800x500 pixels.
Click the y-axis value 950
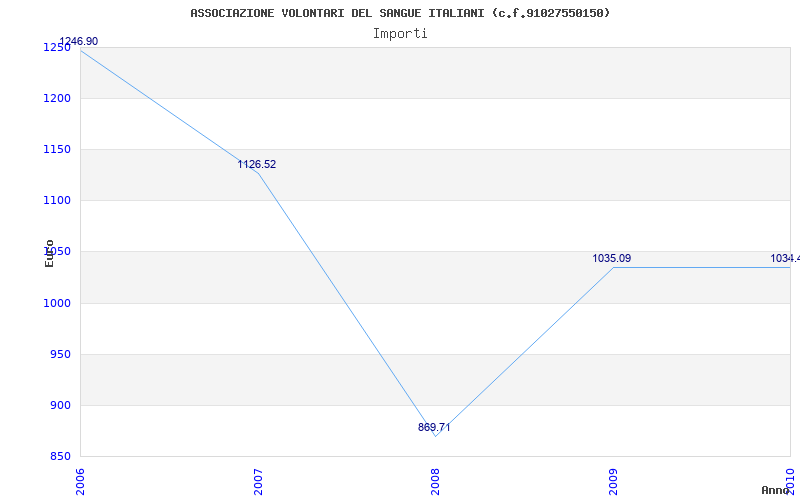coord(58,354)
